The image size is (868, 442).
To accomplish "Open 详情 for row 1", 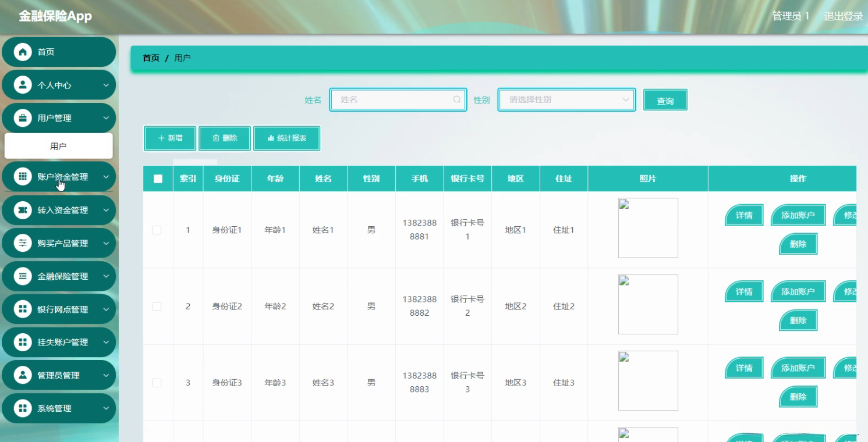I will pos(744,215).
